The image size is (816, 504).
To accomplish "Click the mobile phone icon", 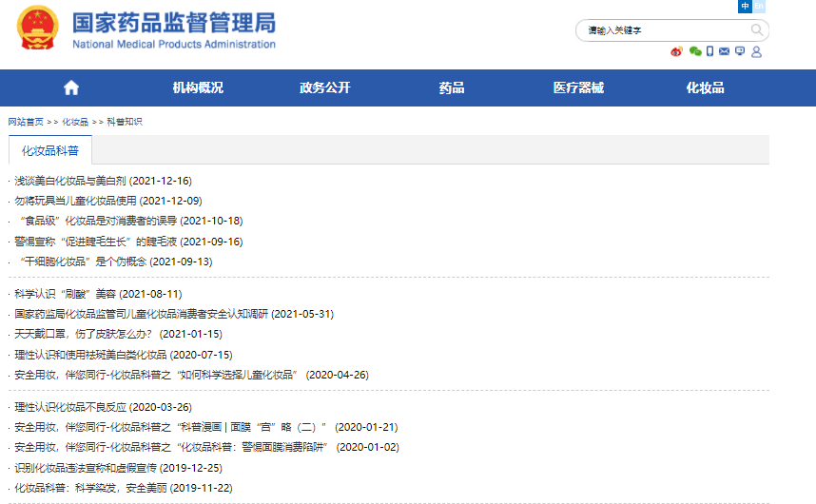I will pyautogui.click(x=710, y=51).
